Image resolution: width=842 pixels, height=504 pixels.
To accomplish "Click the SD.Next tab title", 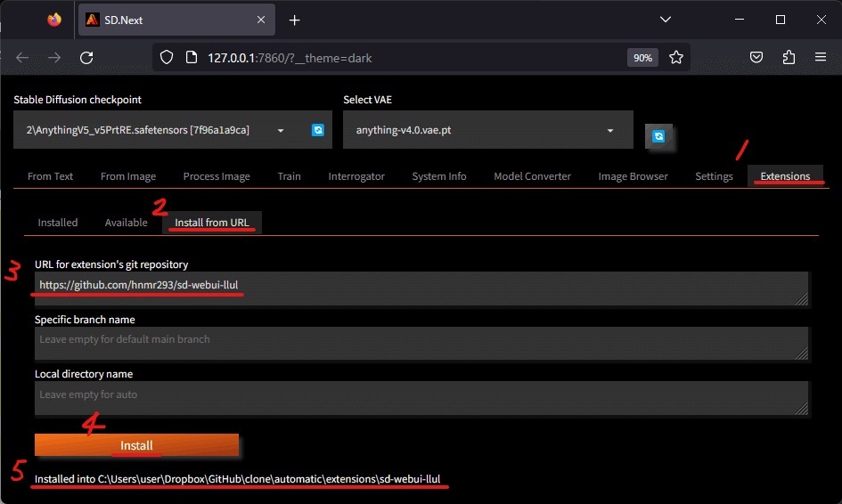I will (x=123, y=20).
